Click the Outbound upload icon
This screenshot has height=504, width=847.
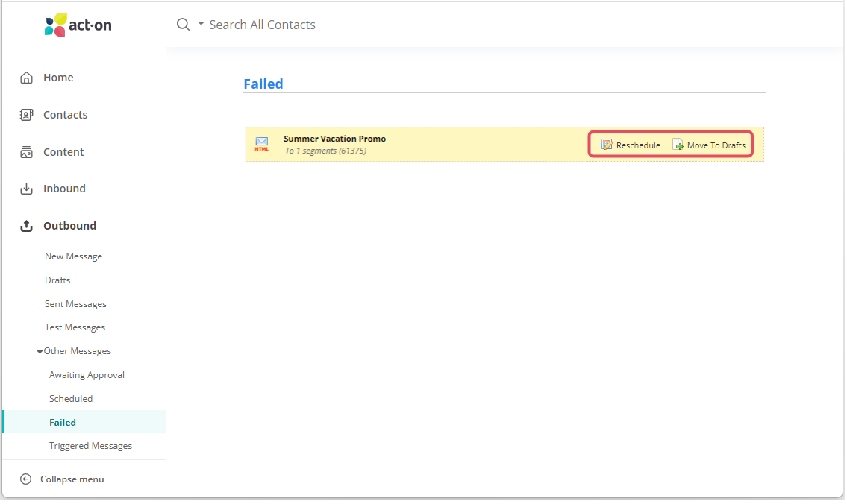26,226
